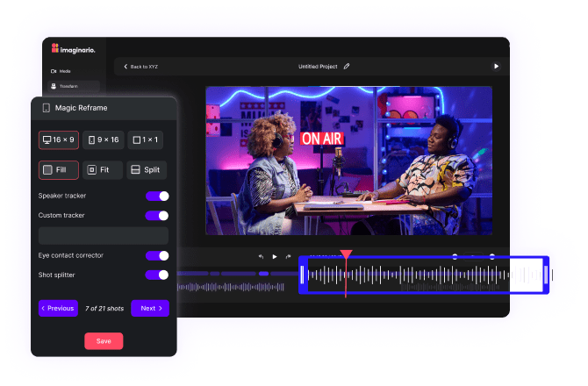Toggle the Eye contact corrector switch
Image resolution: width=588 pixels, height=386 pixels.
click(x=157, y=255)
